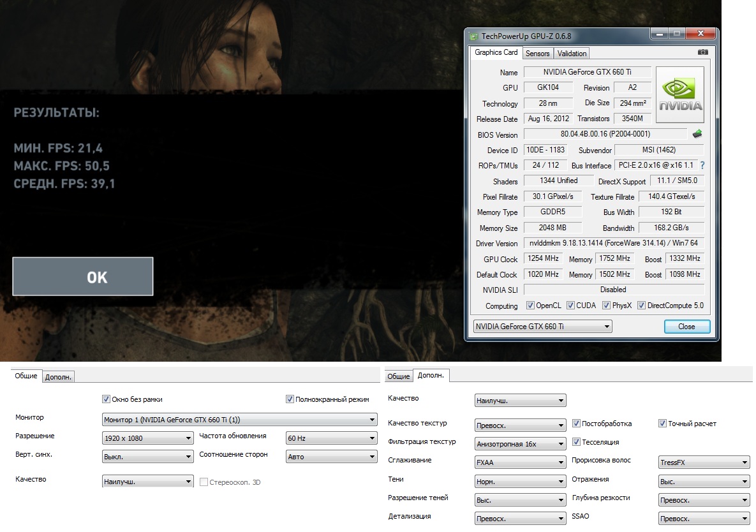756x532 pixels.
Task: Minimize the GPU-Z window
Action: coord(659,34)
